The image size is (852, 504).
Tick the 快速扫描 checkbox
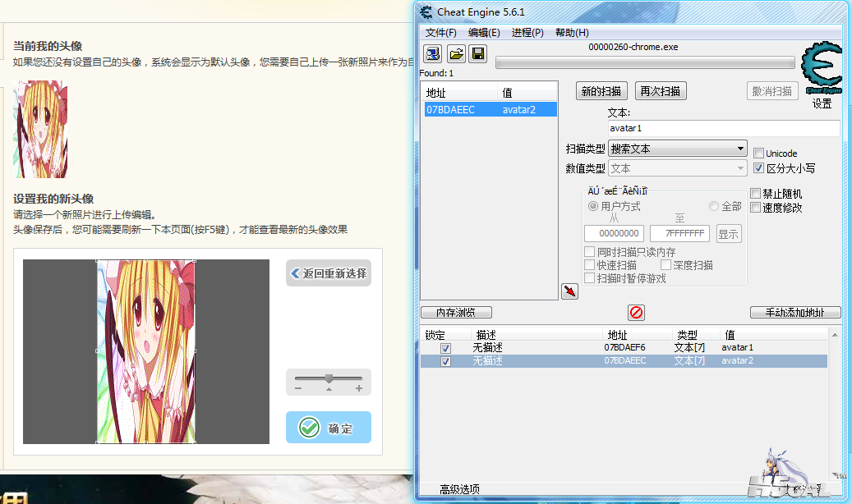[590, 265]
